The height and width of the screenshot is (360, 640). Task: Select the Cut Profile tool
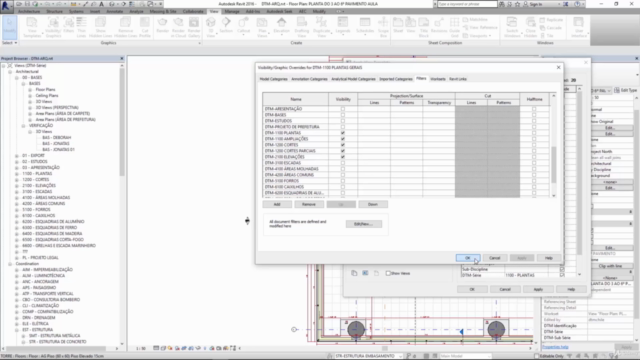click(x=145, y=27)
